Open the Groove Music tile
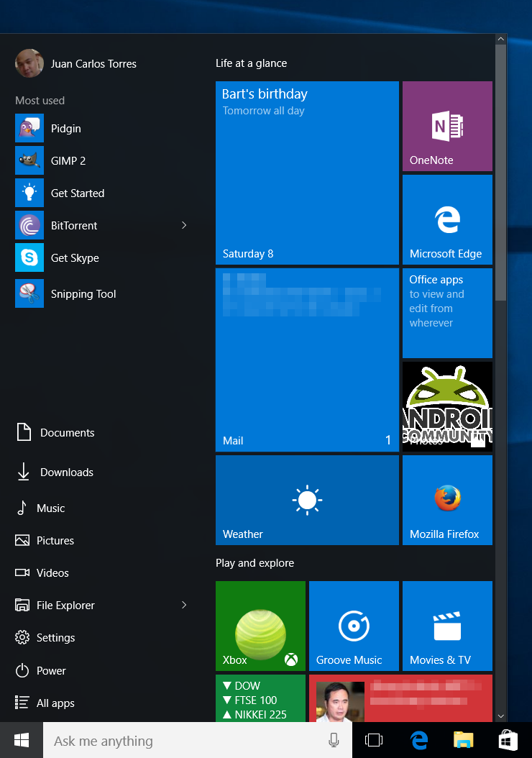This screenshot has height=758, width=532. 354,626
